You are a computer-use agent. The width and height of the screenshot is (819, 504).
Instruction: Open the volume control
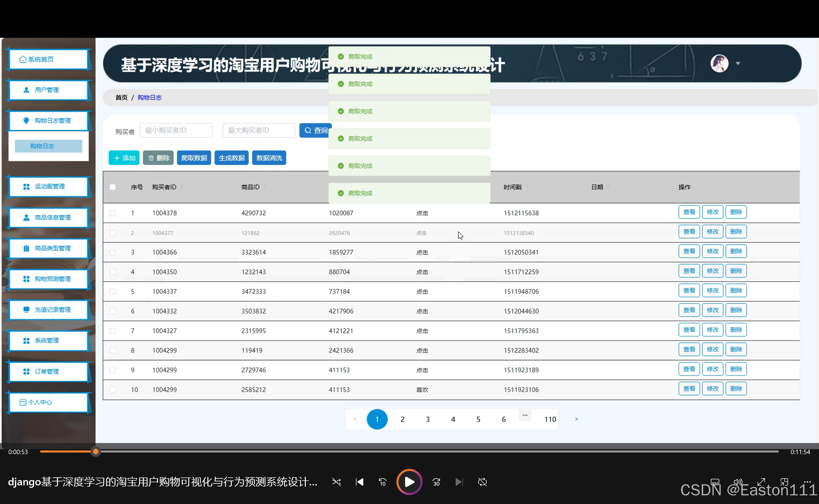pyautogui.click(x=738, y=482)
